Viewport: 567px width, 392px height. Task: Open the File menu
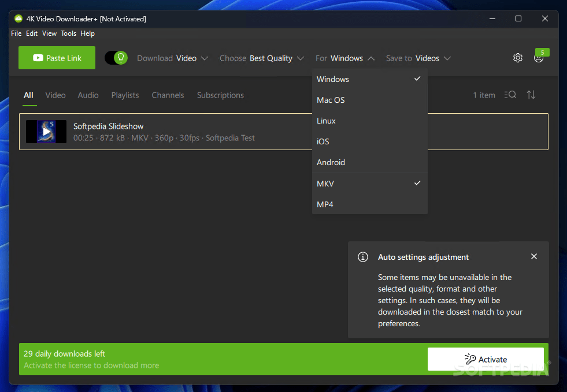(16, 33)
